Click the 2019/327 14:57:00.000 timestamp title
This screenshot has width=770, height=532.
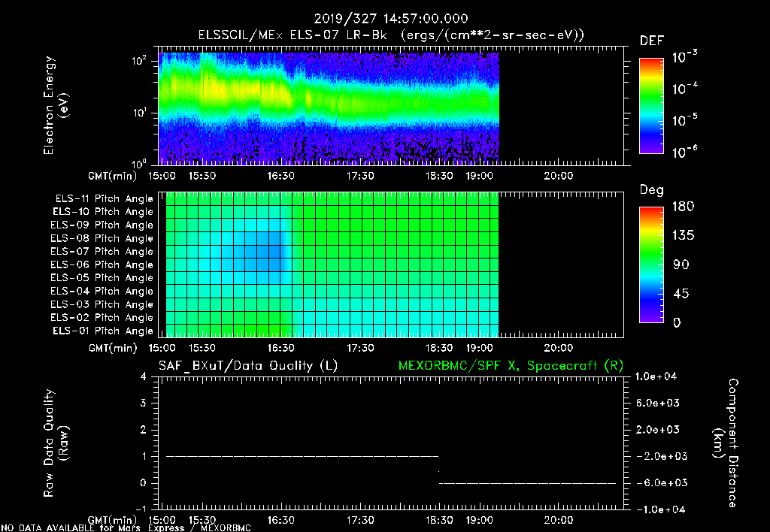coord(391,19)
